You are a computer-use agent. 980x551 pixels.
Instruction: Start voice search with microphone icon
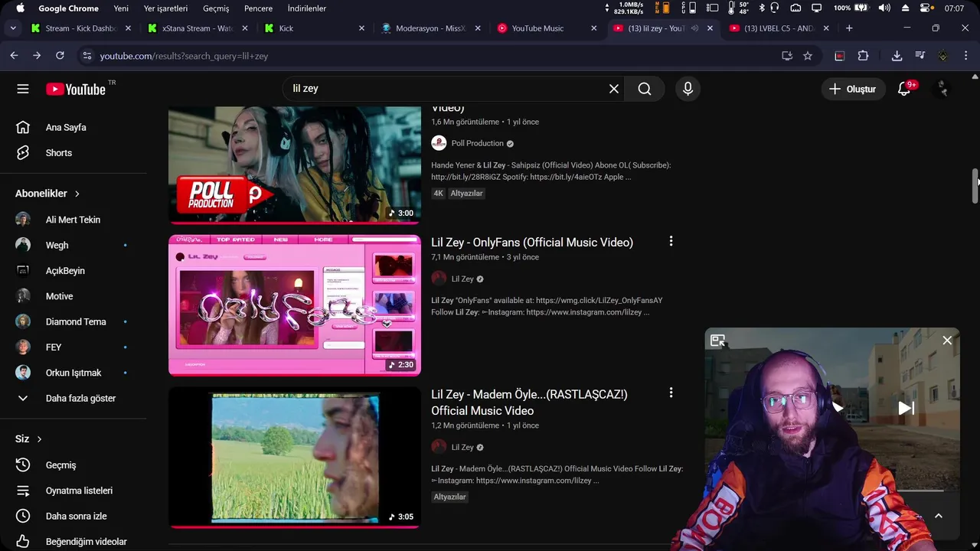pyautogui.click(x=688, y=89)
